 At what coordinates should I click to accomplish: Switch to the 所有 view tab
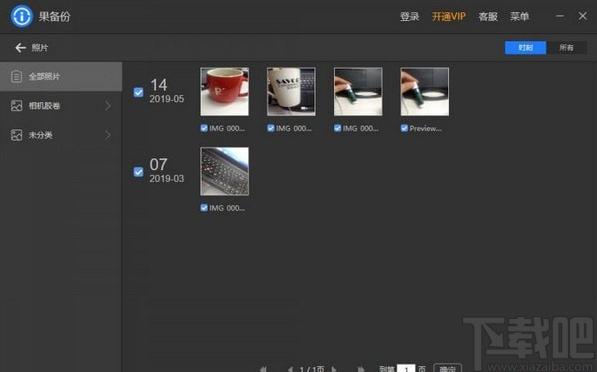[x=566, y=48]
